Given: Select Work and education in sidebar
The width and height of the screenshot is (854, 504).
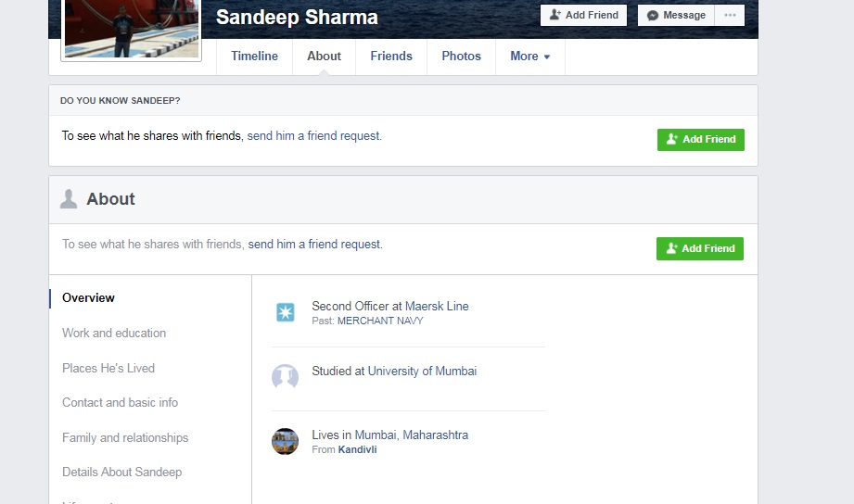Looking at the screenshot, I should coord(114,333).
